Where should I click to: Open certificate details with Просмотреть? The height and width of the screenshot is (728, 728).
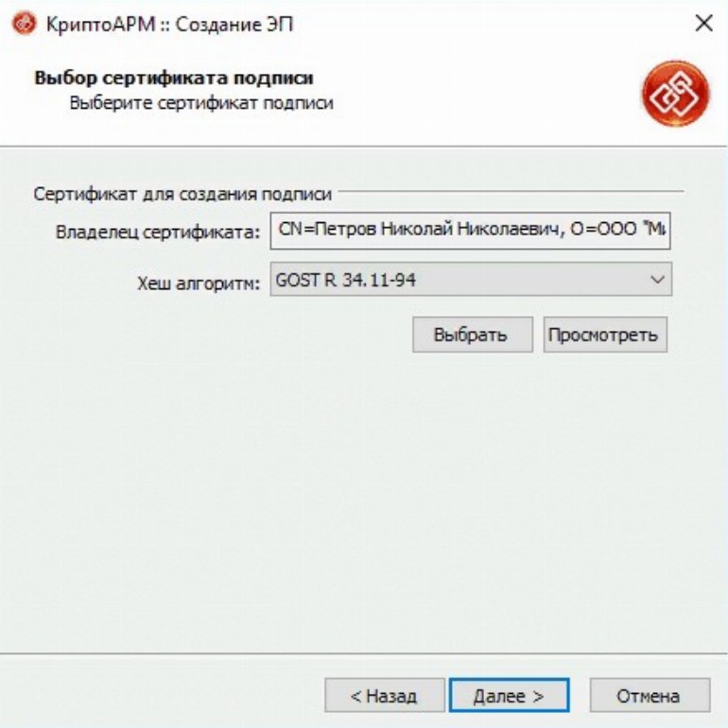point(605,335)
